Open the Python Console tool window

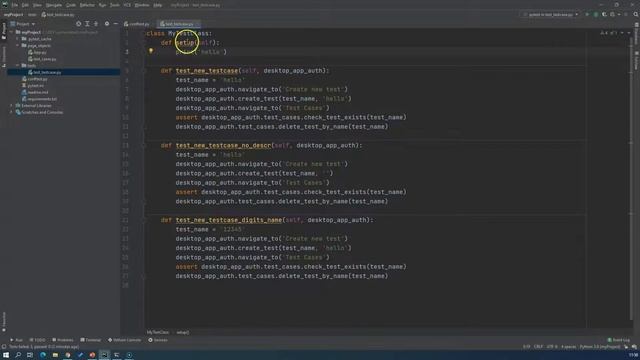pyautogui.click(x=124, y=340)
